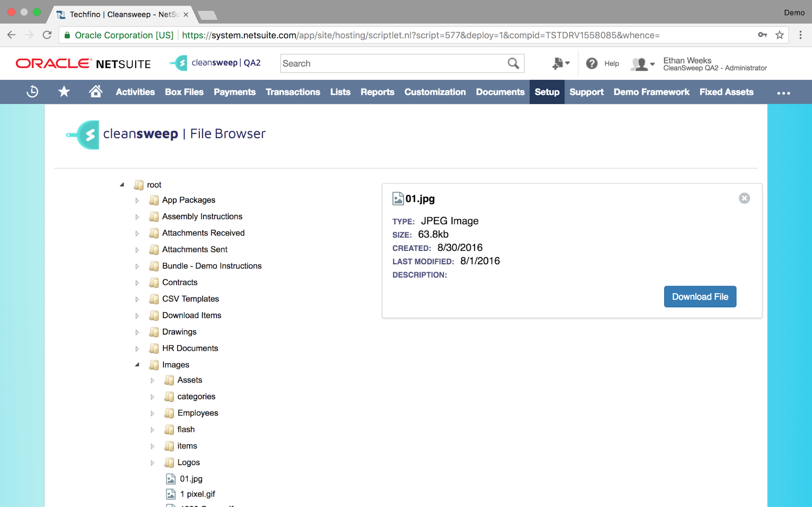Expand the Contracts folder arrow
The width and height of the screenshot is (812, 507).
point(137,283)
